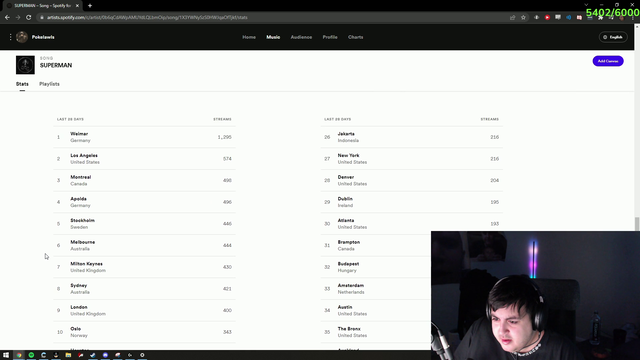This screenshot has height=360, width=640.
Task: Click the London city name
Action: pos(79,307)
